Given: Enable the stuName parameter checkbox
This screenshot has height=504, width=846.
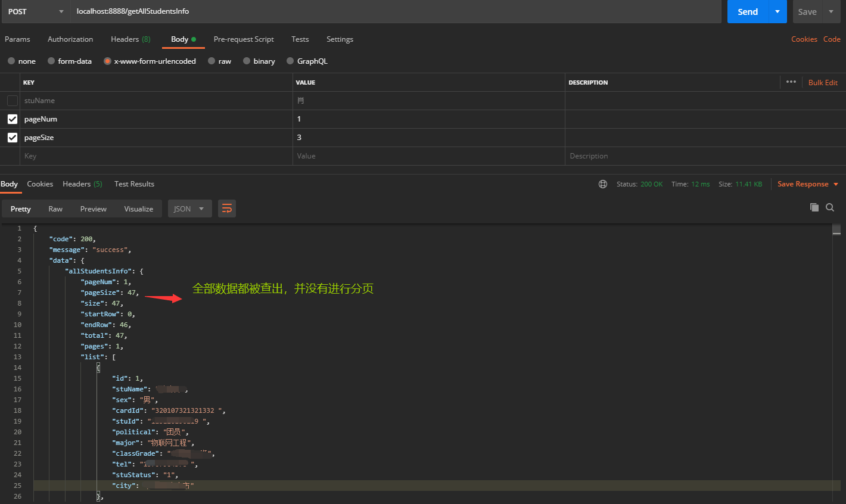Looking at the screenshot, I should click(x=13, y=101).
